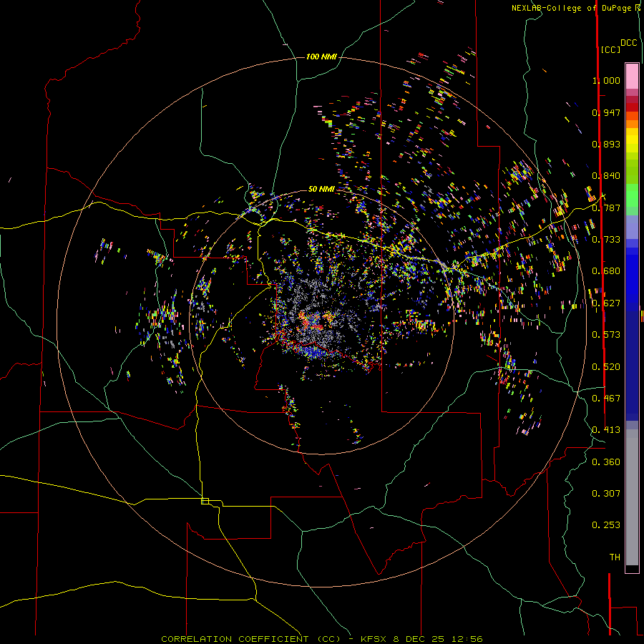The image size is (644, 644).
Task: Click the 0.573 scale label
Action: 606,335
